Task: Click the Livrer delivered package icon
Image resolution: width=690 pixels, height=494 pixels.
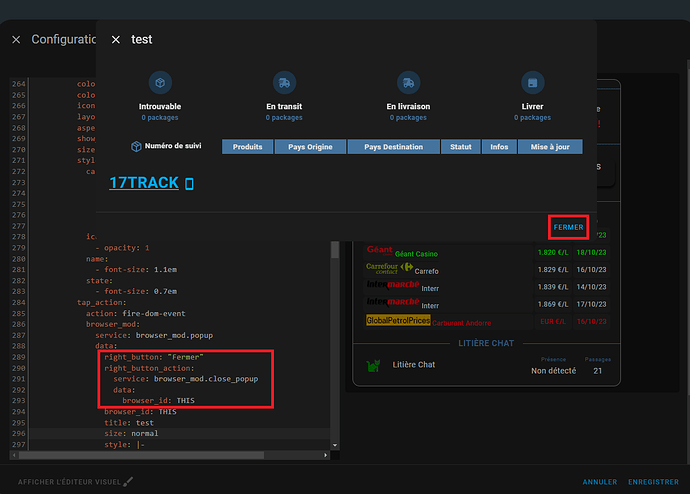Action: coord(532,82)
